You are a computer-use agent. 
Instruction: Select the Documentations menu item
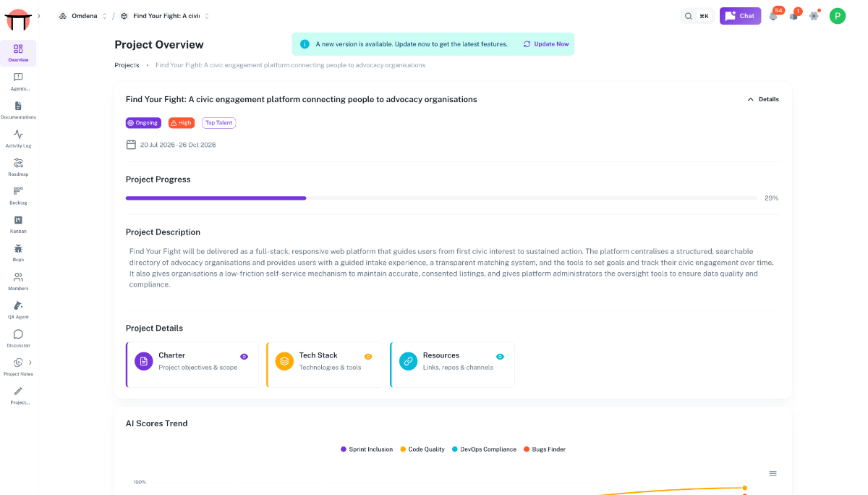[18, 110]
